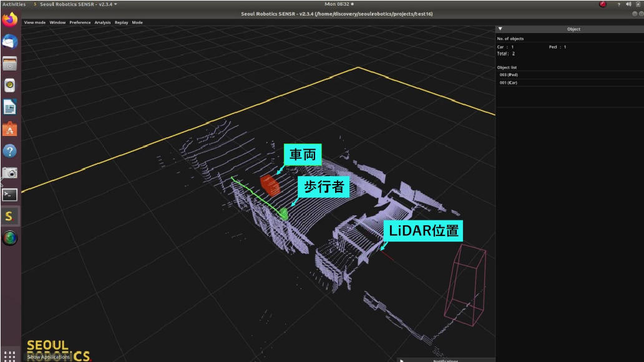The height and width of the screenshot is (362, 644).
Task: Click the accessibility question icon in top bar
Action: pyautogui.click(x=618, y=4)
